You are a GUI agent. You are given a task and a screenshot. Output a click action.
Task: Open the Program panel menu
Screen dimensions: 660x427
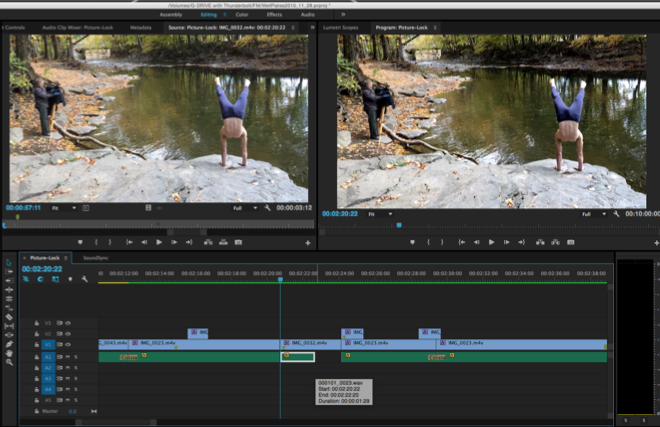(x=435, y=27)
